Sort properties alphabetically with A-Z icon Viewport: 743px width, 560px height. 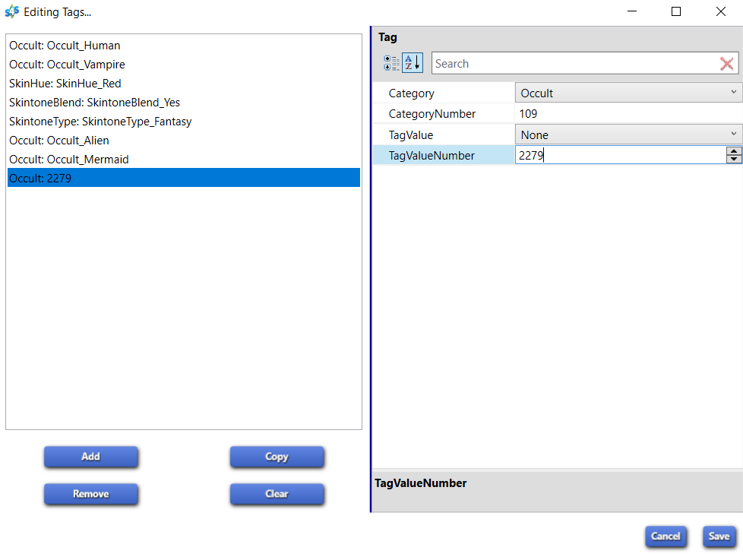pos(413,63)
